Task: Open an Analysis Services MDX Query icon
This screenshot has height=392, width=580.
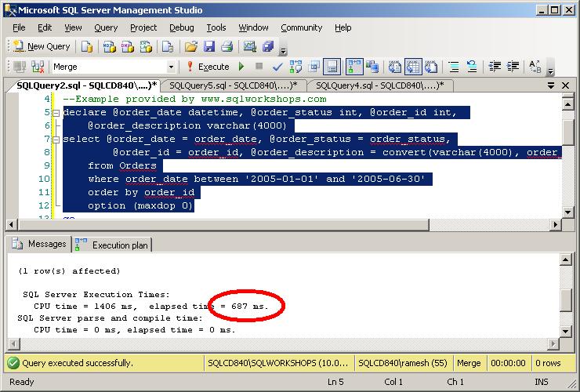Action: [109, 46]
